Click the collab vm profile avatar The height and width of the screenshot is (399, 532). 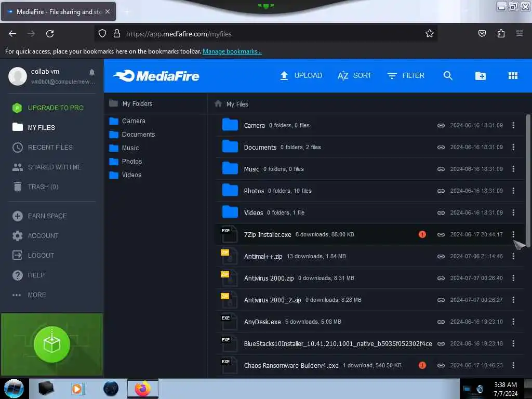tap(18, 76)
